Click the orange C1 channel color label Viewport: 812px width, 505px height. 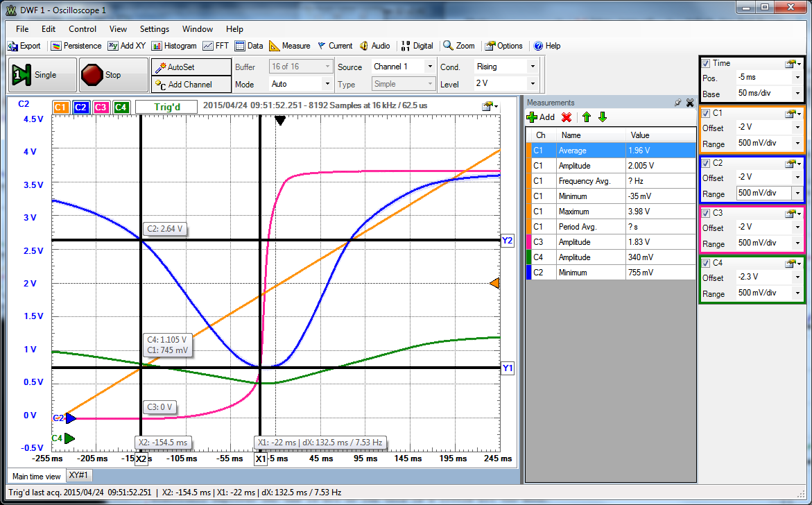pos(61,107)
